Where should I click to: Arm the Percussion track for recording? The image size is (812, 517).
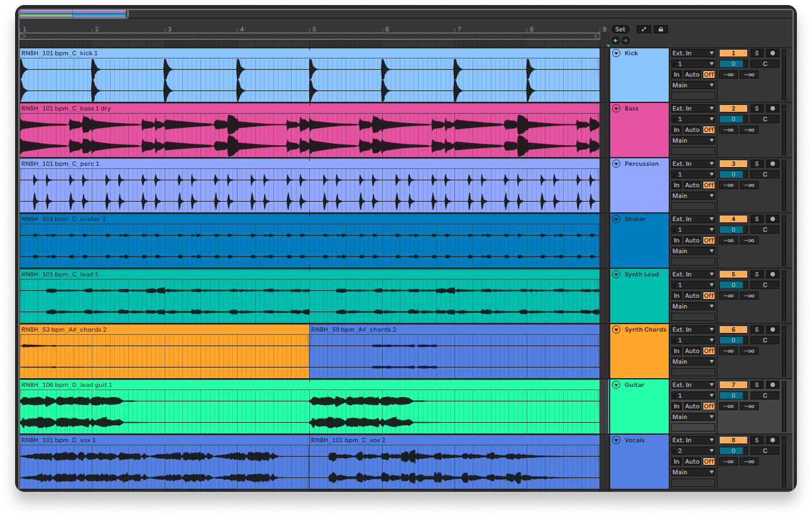point(772,163)
